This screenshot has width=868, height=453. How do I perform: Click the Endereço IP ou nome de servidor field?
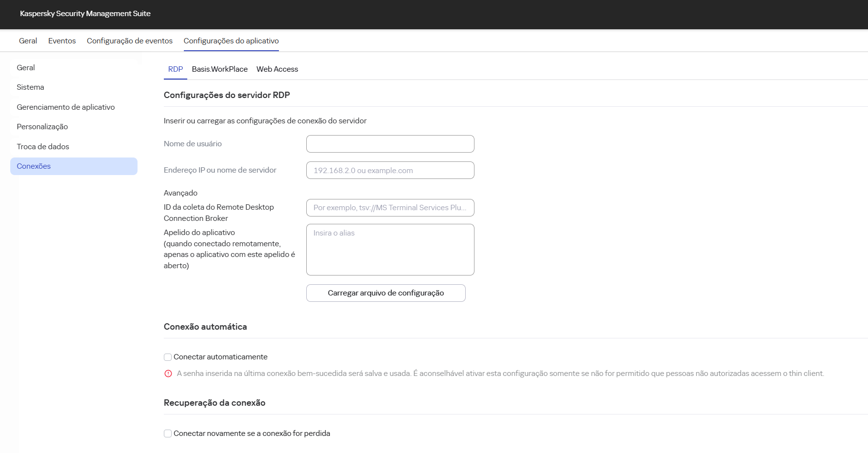pos(390,170)
